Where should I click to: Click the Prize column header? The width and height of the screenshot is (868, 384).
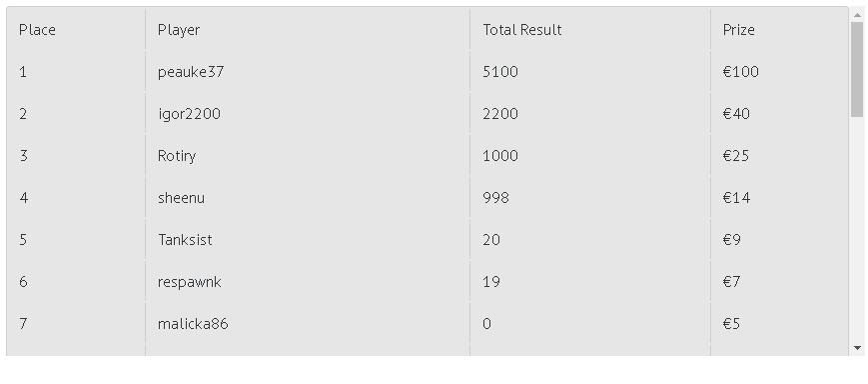(738, 30)
